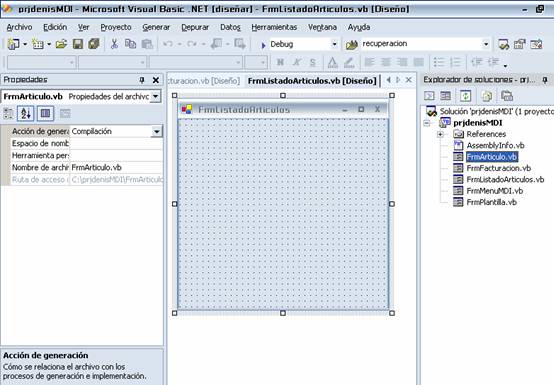Expand the References node in tree
The width and height of the screenshot is (554, 385).
pyautogui.click(x=441, y=134)
